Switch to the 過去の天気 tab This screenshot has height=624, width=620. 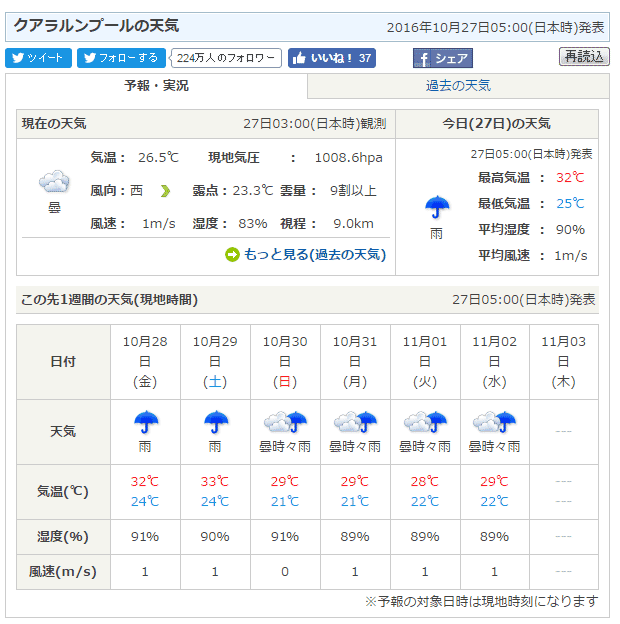coord(458,86)
